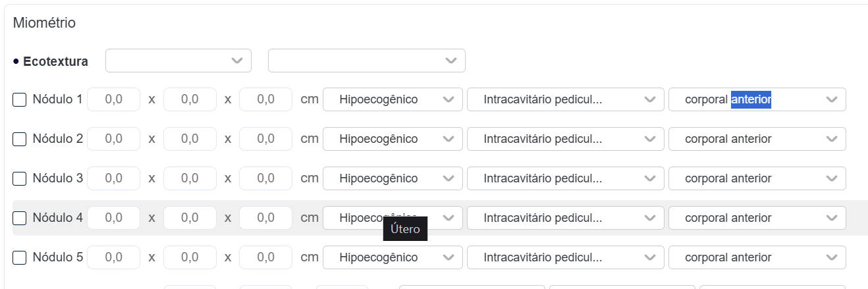
Task: Select the Nódulo 4 checkbox
Action: (20, 219)
